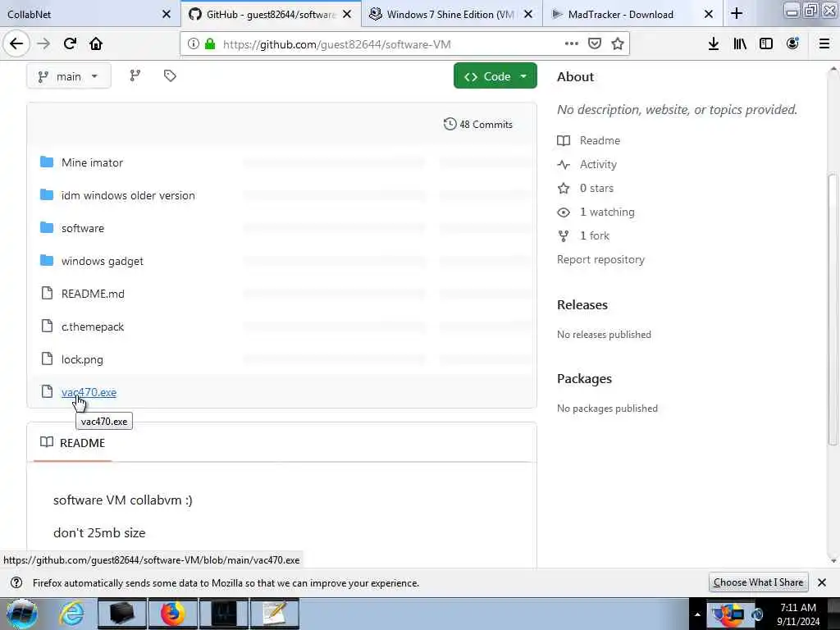Open the notepad taskbar icon

[275, 614]
